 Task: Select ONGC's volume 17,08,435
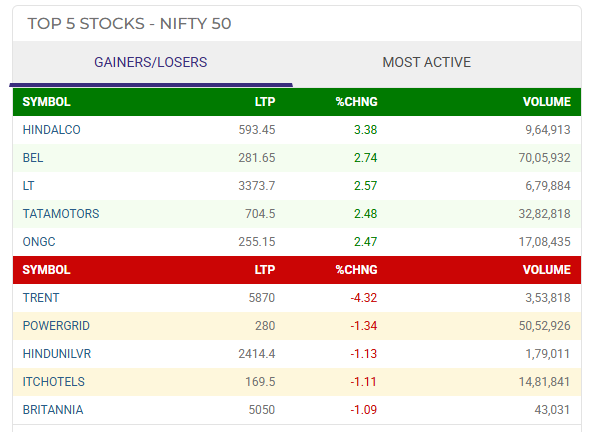click(x=545, y=242)
